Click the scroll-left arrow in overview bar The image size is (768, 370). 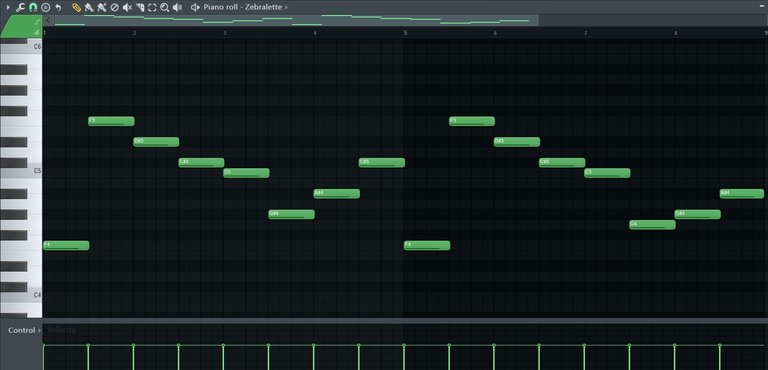(x=48, y=20)
